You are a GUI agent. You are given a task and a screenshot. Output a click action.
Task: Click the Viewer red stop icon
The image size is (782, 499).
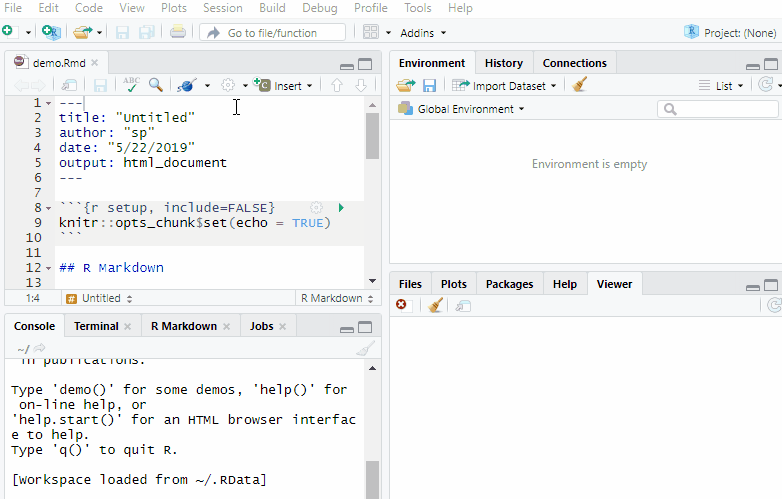point(401,304)
